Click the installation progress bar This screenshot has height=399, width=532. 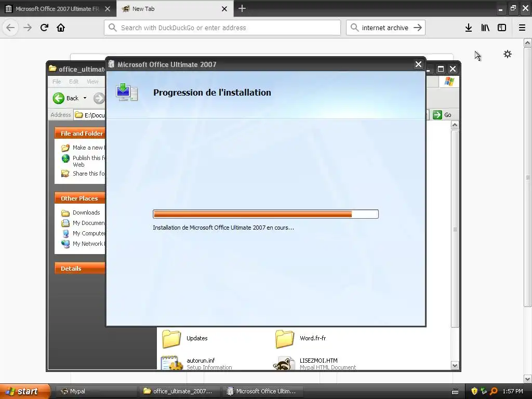pyautogui.click(x=265, y=214)
